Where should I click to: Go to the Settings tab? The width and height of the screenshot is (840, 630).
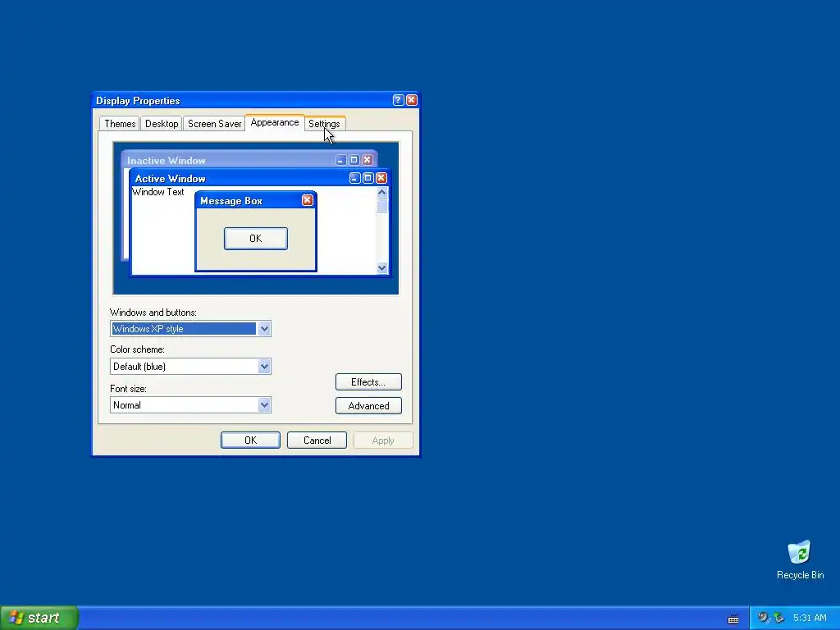point(325,124)
